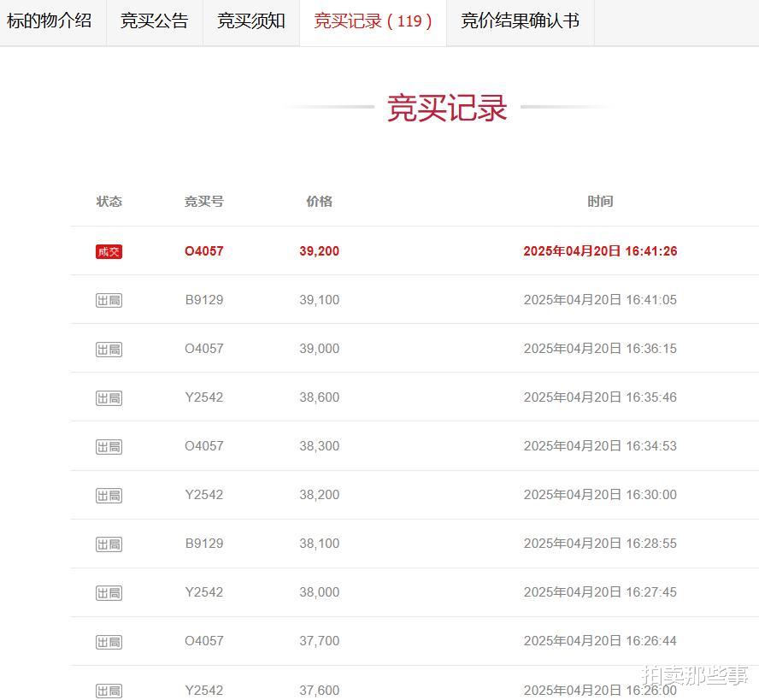Click the price 38,000

coord(320,592)
